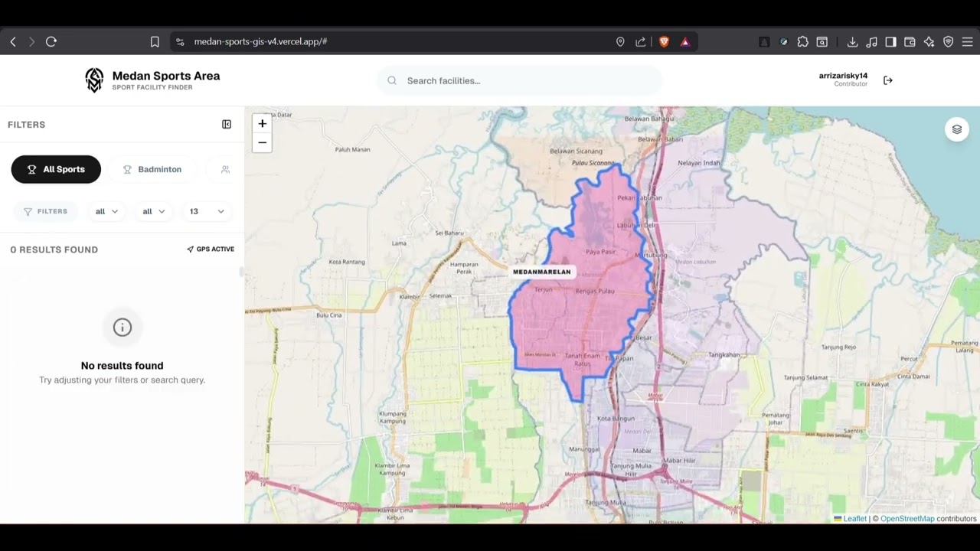The image size is (980, 551).
Task: Open the Brave Wallet icon
Action: pos(910,42)
